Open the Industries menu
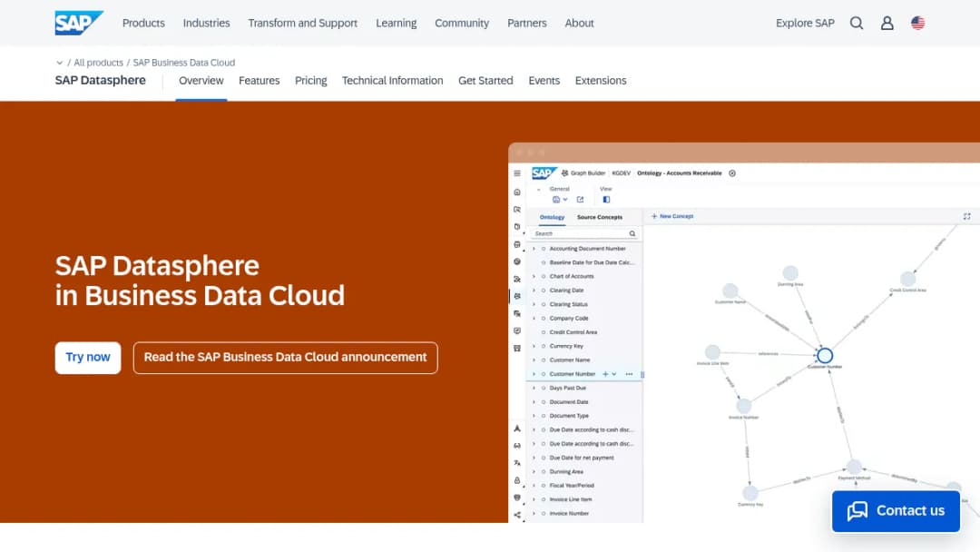This screenshot has width=980, height=552. 206,23
